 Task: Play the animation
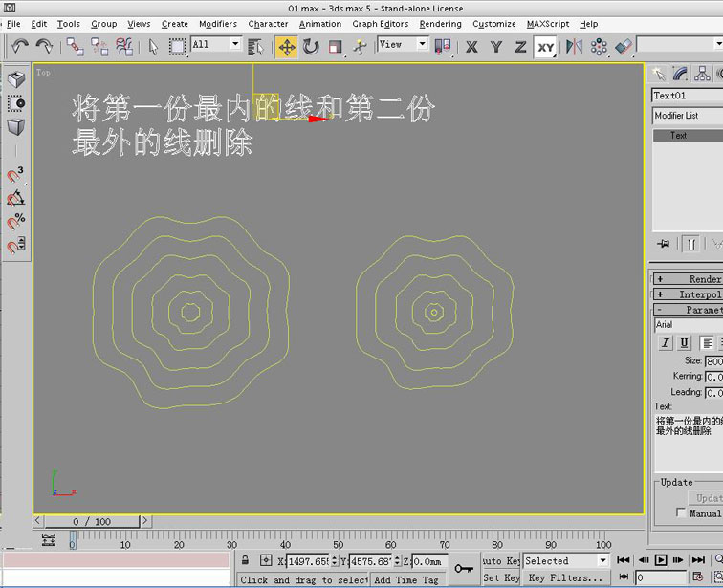click(x=661, y=560)
